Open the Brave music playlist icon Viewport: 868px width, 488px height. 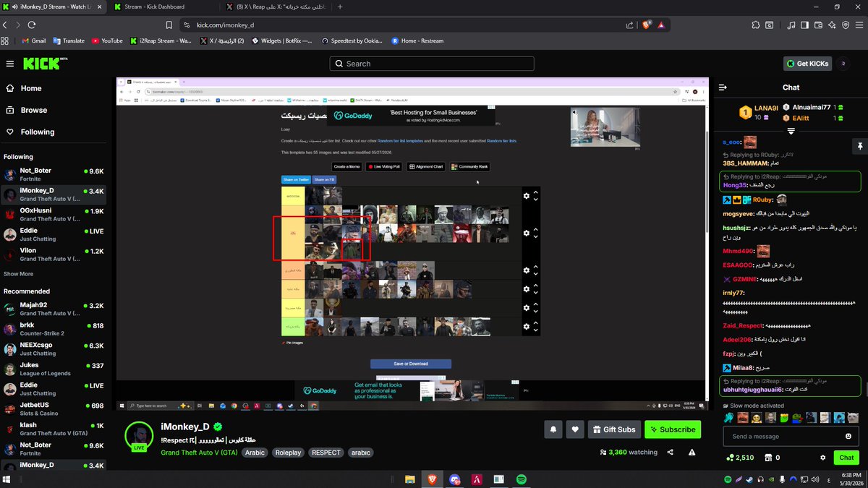point(791,25)
